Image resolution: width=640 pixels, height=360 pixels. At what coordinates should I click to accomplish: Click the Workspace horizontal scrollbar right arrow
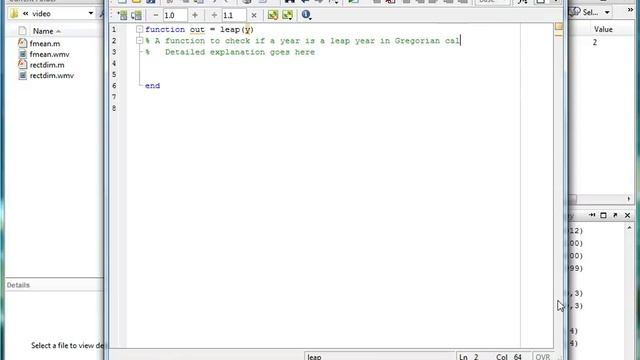(629, 199)
